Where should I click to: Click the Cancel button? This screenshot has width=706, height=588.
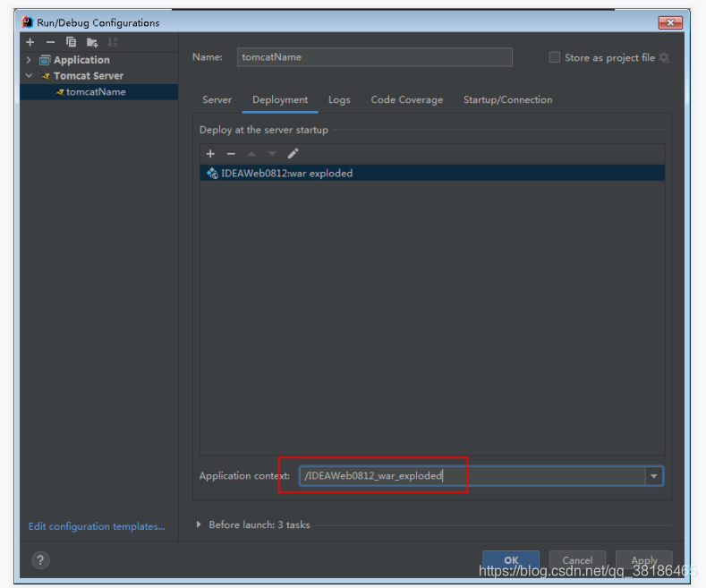point(577,560)
